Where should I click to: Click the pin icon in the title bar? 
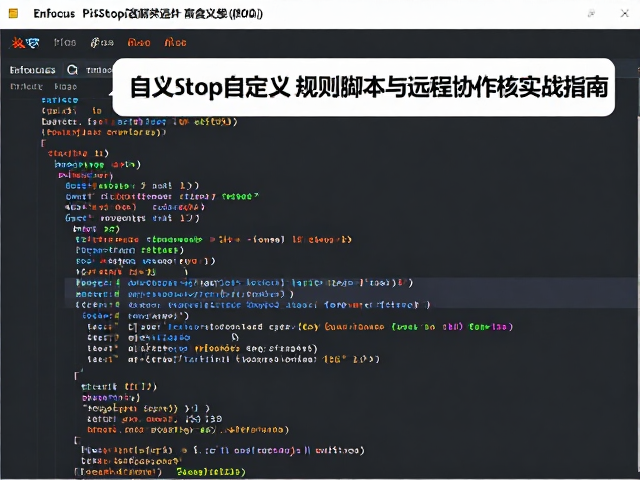click(x=591, y=13)
